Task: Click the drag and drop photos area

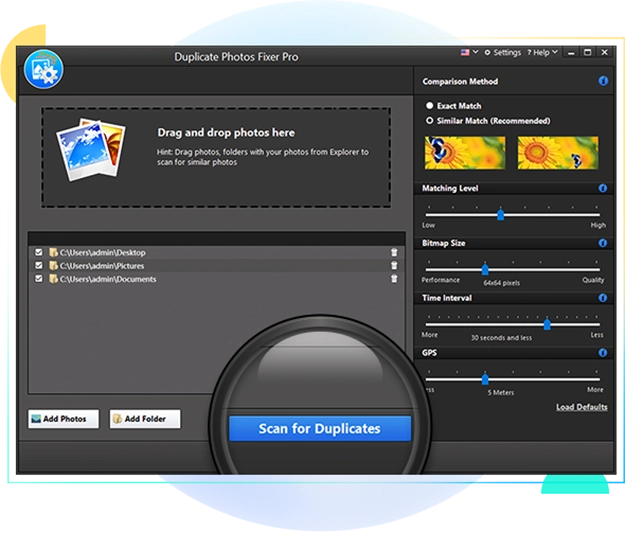Action: tap(216, 157)
